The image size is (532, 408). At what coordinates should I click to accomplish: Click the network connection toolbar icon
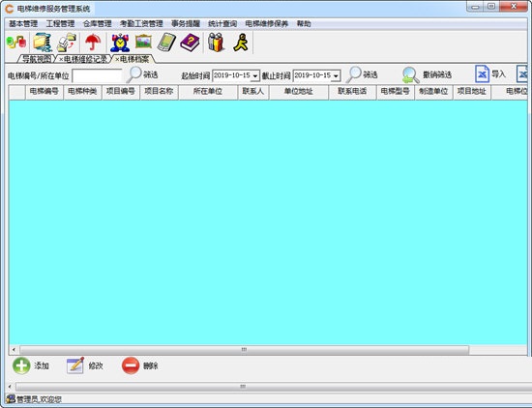click(x=16, y=43)
